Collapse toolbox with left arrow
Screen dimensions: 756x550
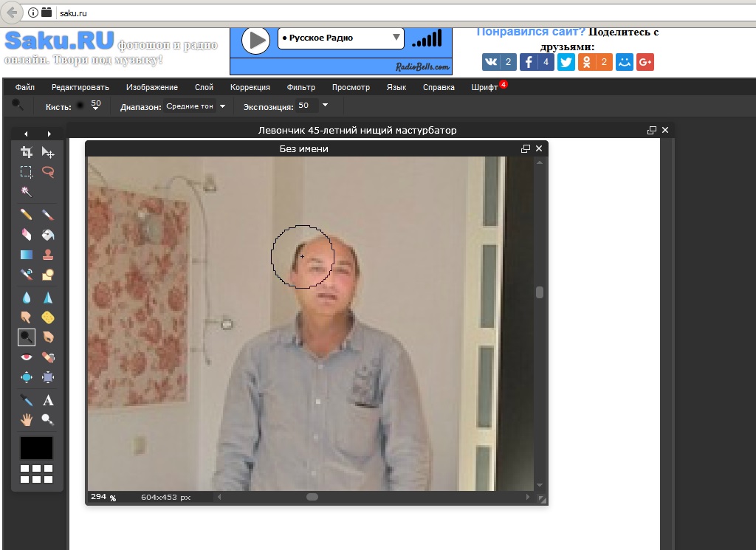click(26, 134)
